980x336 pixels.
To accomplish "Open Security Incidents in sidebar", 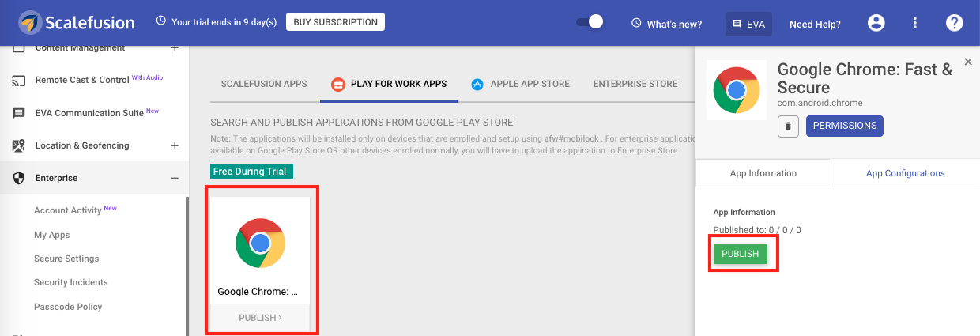I will (x=71, y=282).
